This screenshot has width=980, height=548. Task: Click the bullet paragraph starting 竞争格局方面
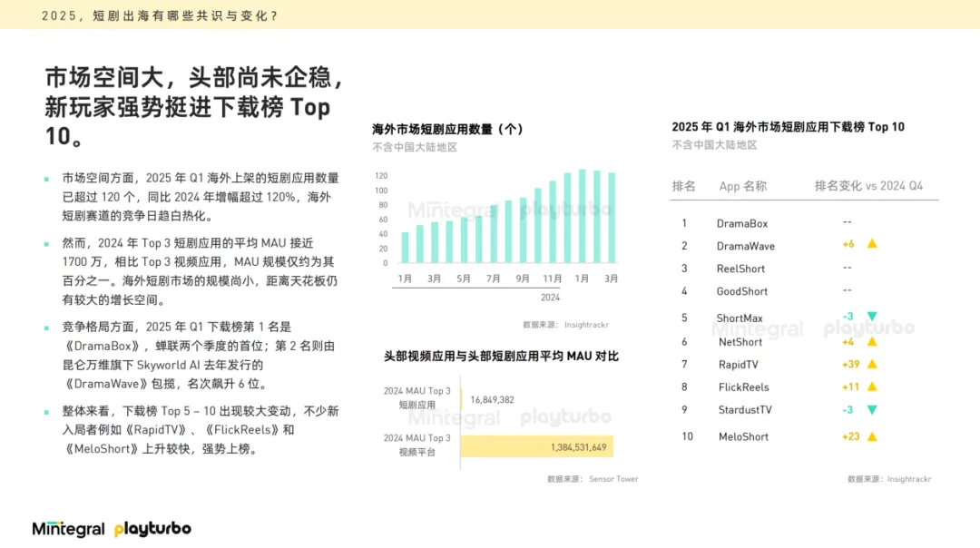[x=200, y=355]
